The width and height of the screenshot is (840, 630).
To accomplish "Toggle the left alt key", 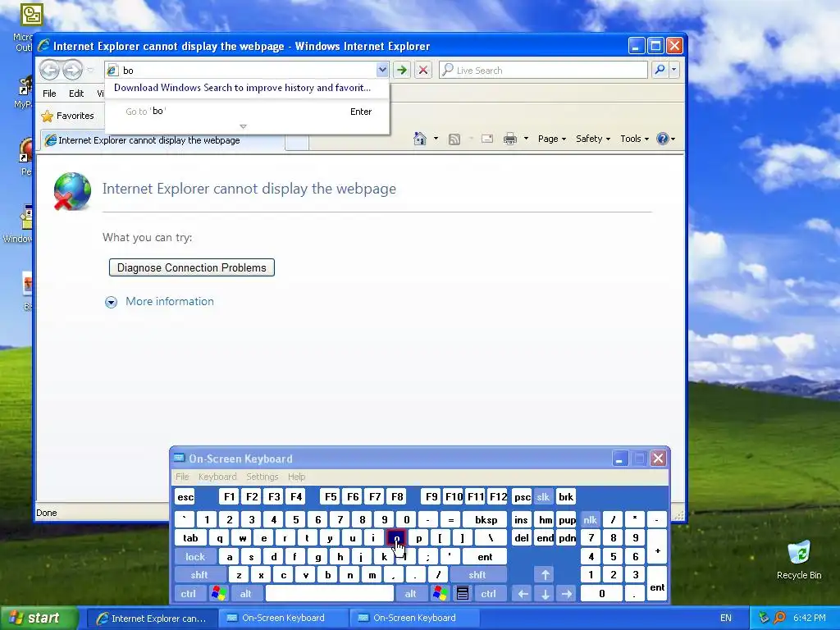I will 245,594.
